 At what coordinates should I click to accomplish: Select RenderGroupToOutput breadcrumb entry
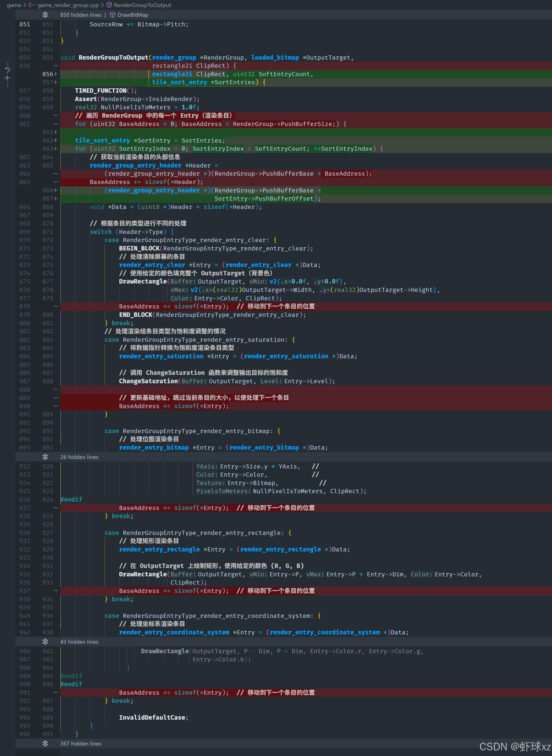[x=142, y=5]
